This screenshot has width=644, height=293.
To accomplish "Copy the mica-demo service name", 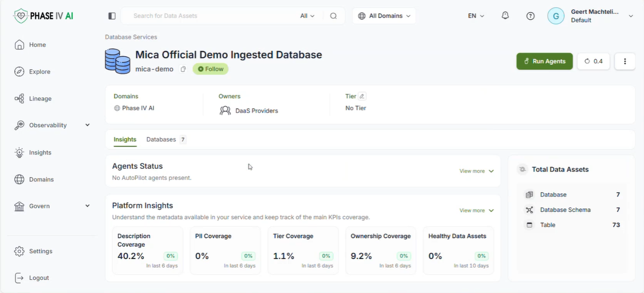I will tap(183, 69).
